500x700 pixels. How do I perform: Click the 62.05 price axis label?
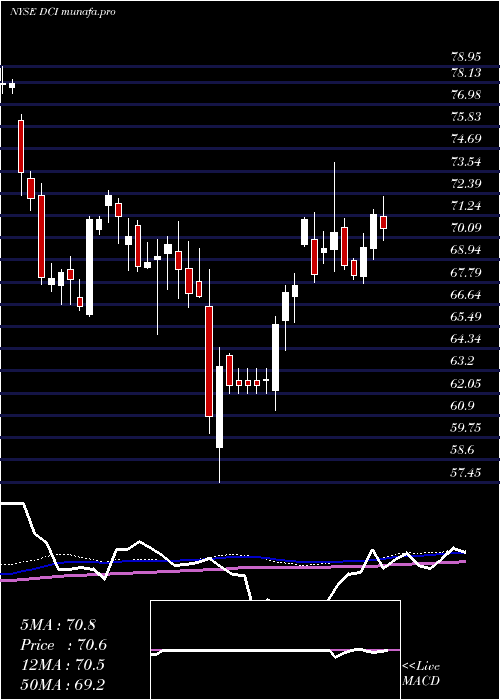[466, 383]
